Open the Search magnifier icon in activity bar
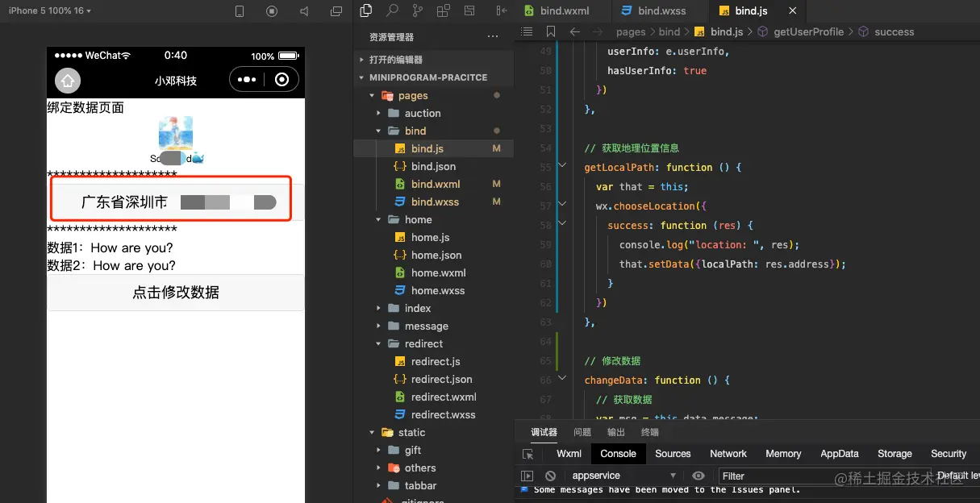The height and width of the screenshot is (503, 980). [x=392, y=10]
